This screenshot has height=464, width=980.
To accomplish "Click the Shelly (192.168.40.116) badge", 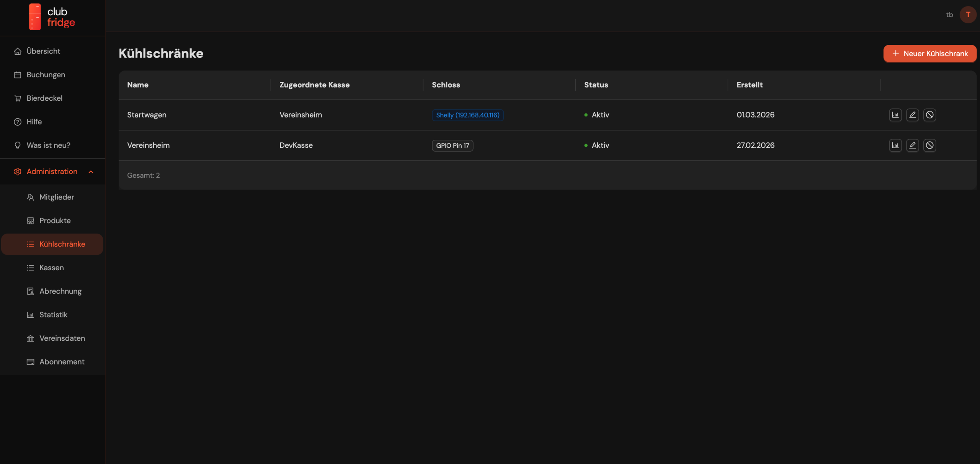I will click(x=467, y=115).
